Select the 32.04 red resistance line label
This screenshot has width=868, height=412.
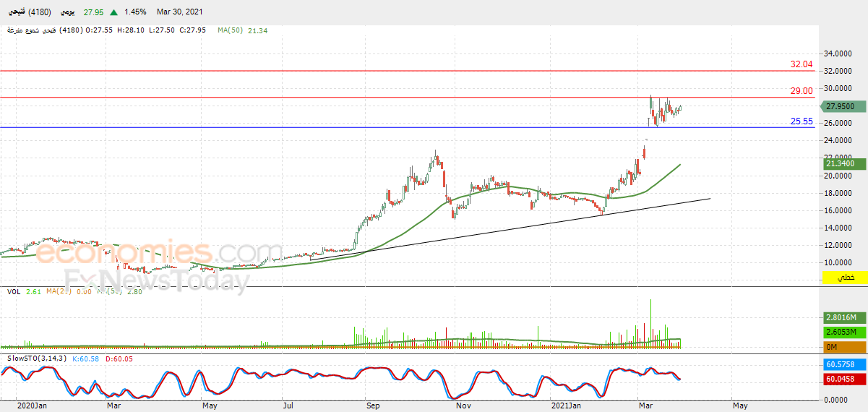click(802, 64)
